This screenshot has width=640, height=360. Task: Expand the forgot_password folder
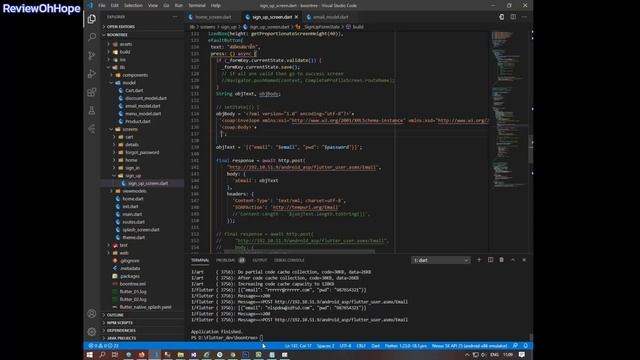[142, 152]
